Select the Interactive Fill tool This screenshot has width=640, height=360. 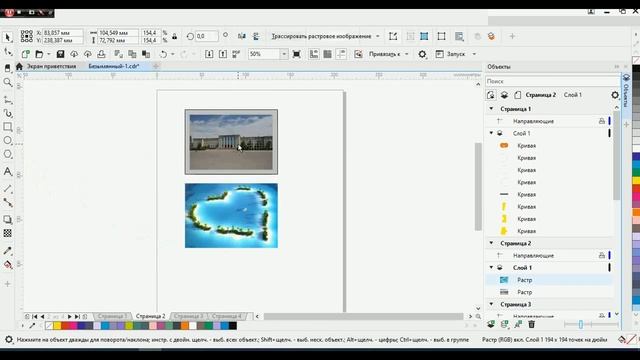7,265
